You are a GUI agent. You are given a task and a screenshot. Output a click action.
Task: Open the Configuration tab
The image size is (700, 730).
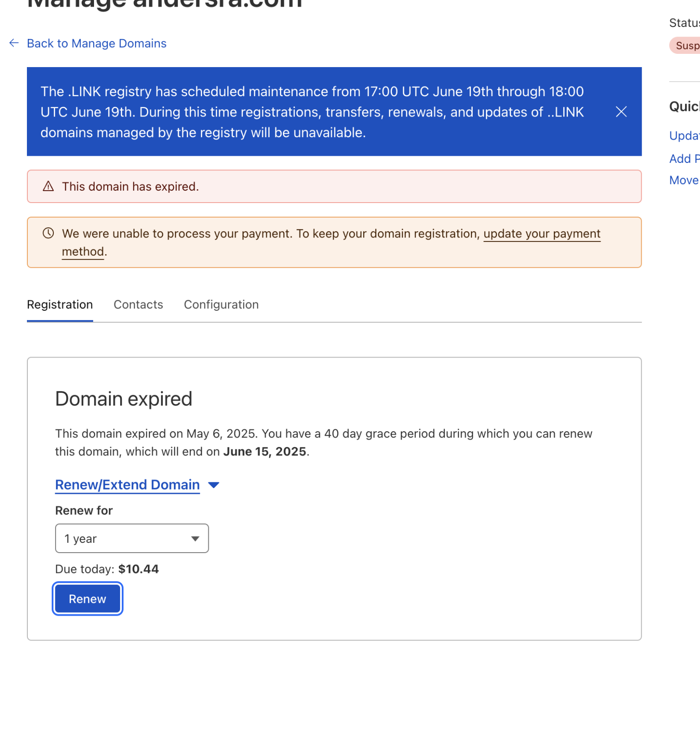pos(221,305)
